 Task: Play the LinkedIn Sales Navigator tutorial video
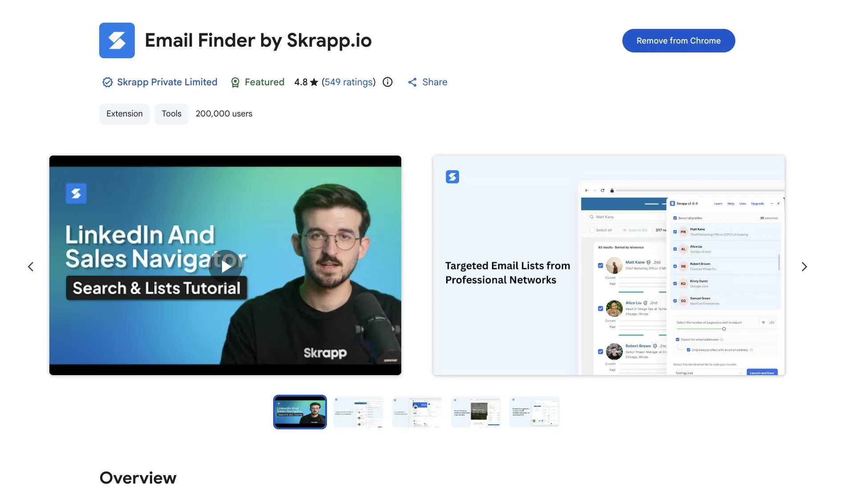click(x=226, y=266)
